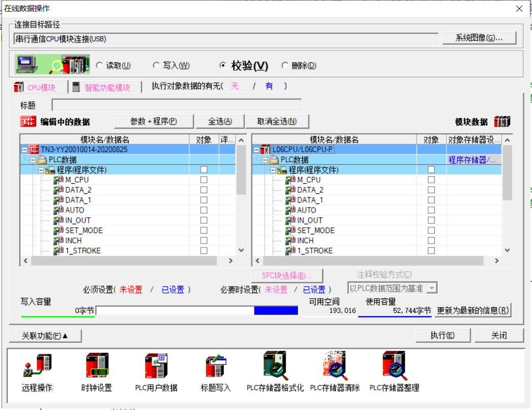Open the 标题写入 title write icon
The height and width of the screenshot is (410, 532).
coord(216,366)
